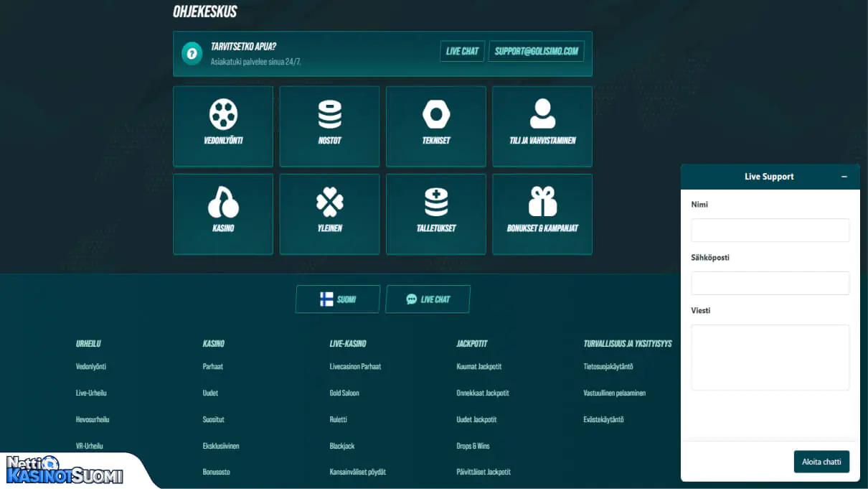Open the Vedonlyönti help category tile
This screenshot has width=868, height=489.
tap(223, 126)
